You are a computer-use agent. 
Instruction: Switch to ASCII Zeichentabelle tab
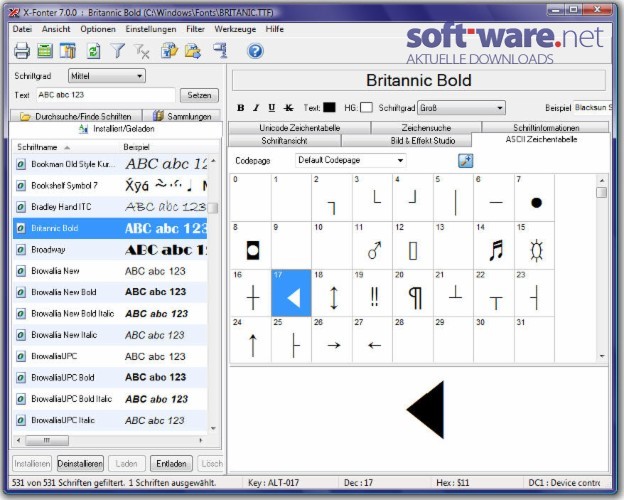541,139
